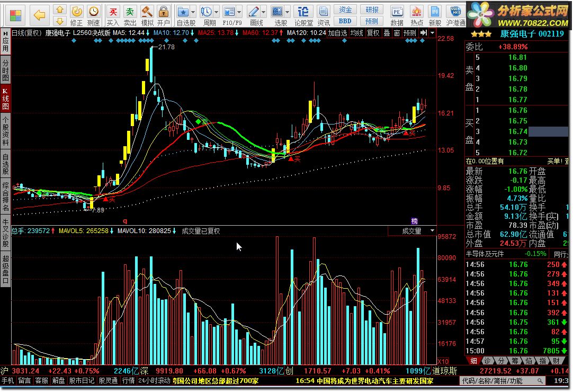
Task: Open the 沪港通 connect icon
Action: pyautogui.click(x=455, y=15)
